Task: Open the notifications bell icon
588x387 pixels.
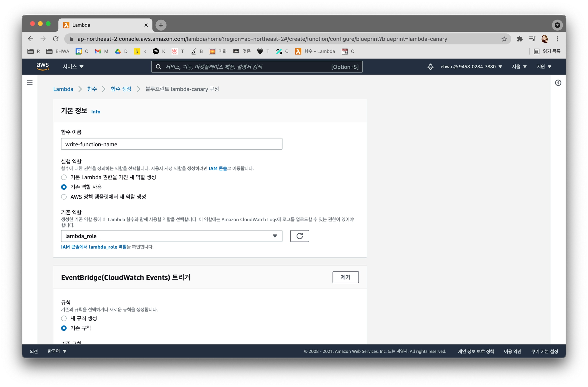Action: 430,67
